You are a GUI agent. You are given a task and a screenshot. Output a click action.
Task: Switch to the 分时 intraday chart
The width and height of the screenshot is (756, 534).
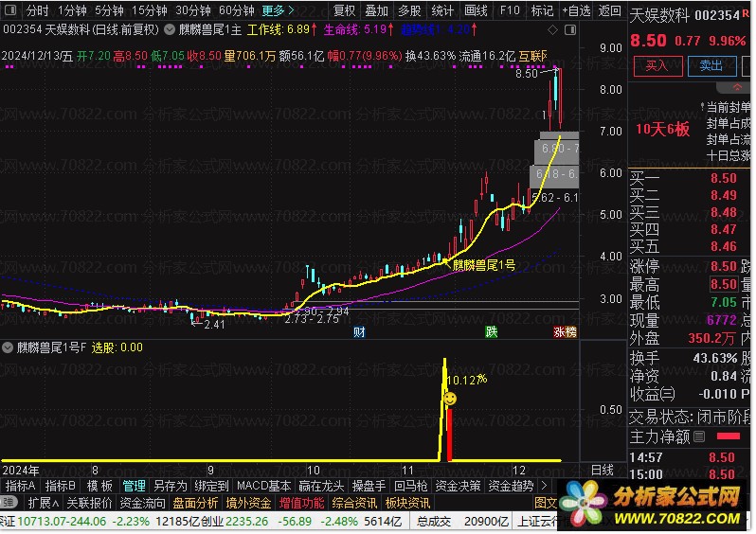point(38,10)
